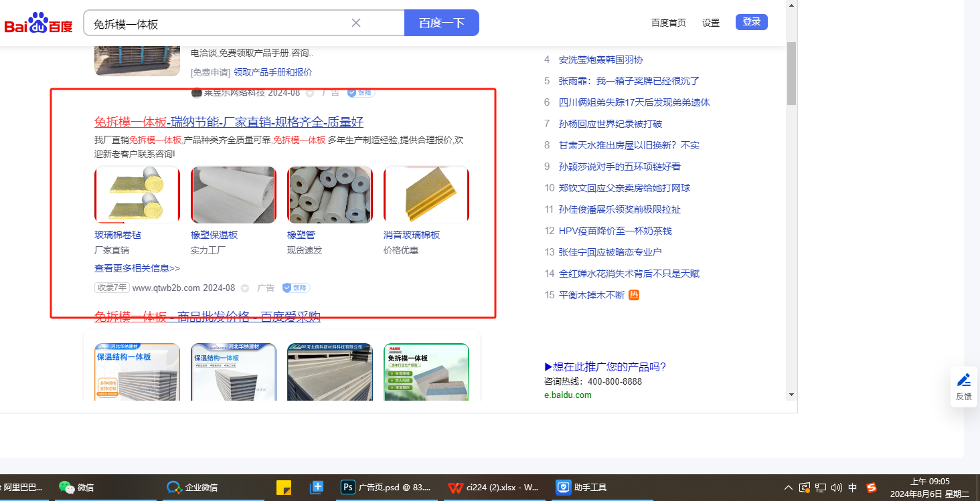Show hidden tray icons with the chevron
This screenshot has width=980, height=501.
(x=789, y=488)
